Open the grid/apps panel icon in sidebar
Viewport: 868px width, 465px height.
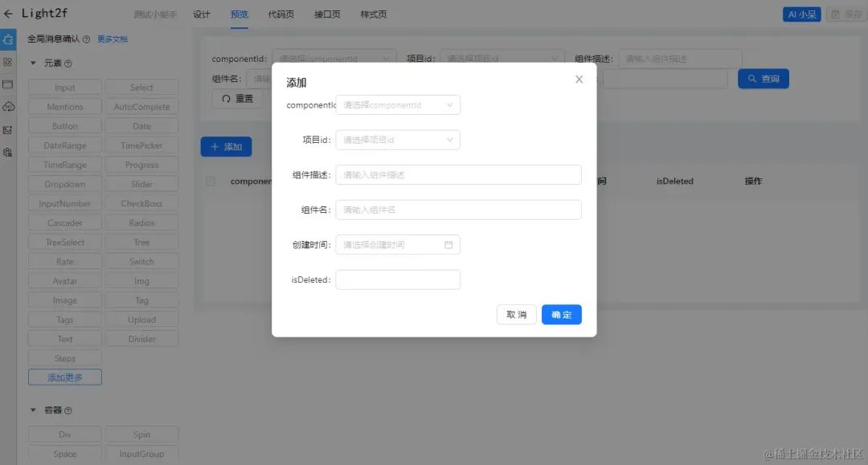(8, 61)
